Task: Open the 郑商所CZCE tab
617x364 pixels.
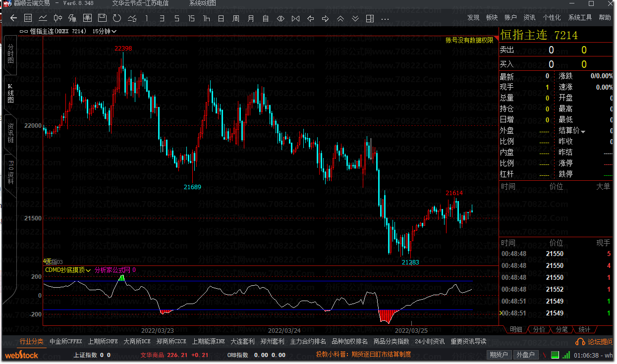Action: click(x=171, y=342)
